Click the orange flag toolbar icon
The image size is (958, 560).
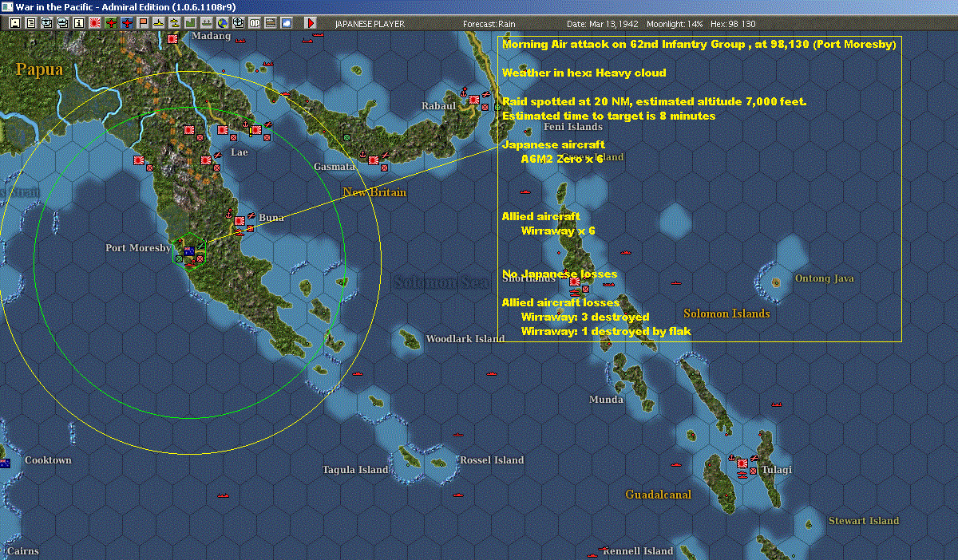[x=142, y=23]
